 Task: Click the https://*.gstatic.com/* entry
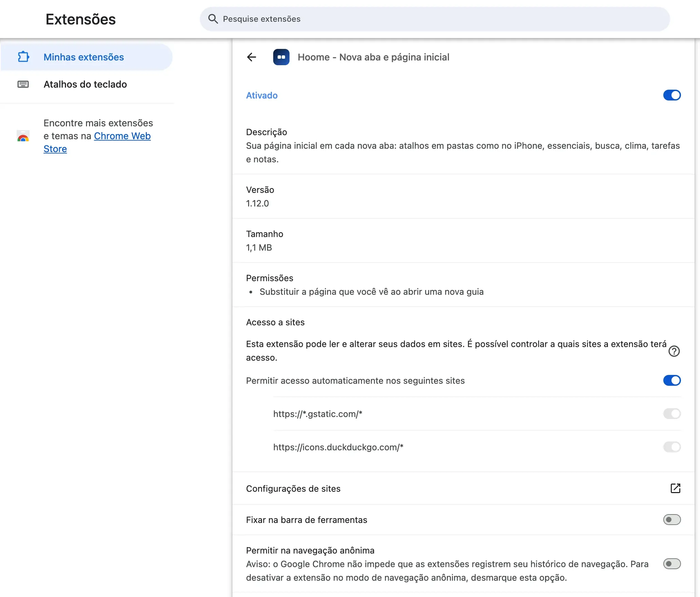[317, 414]
